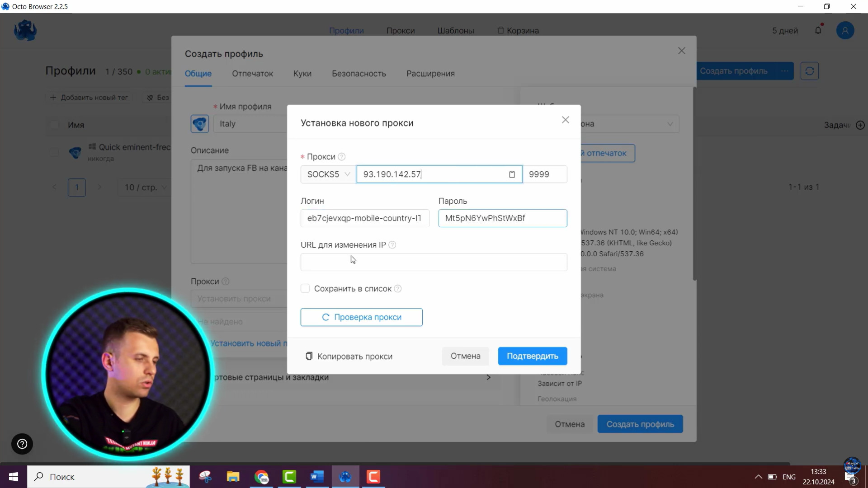Click the help icon next to URL для изменения IP
The height and width of the screenshot is (488, 868).
pyautogui.click(x=392, y=245)
